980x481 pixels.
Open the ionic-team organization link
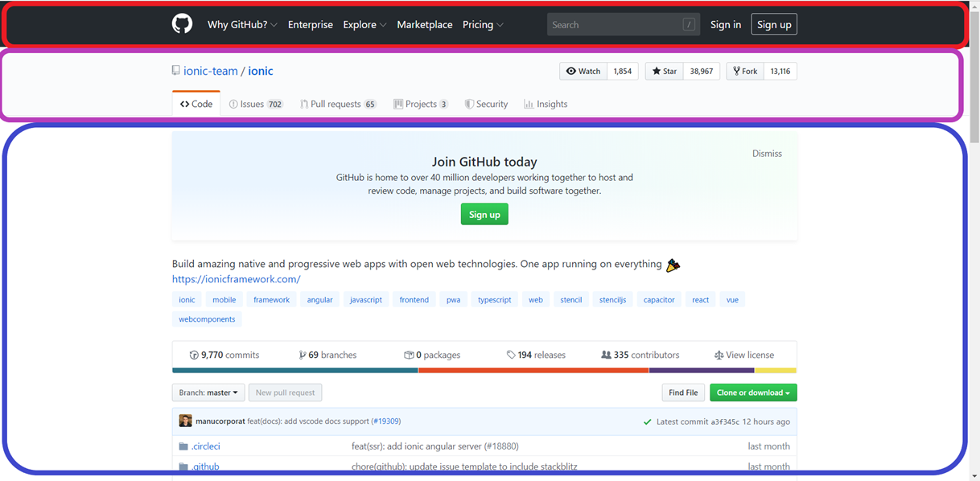point(211,71)
